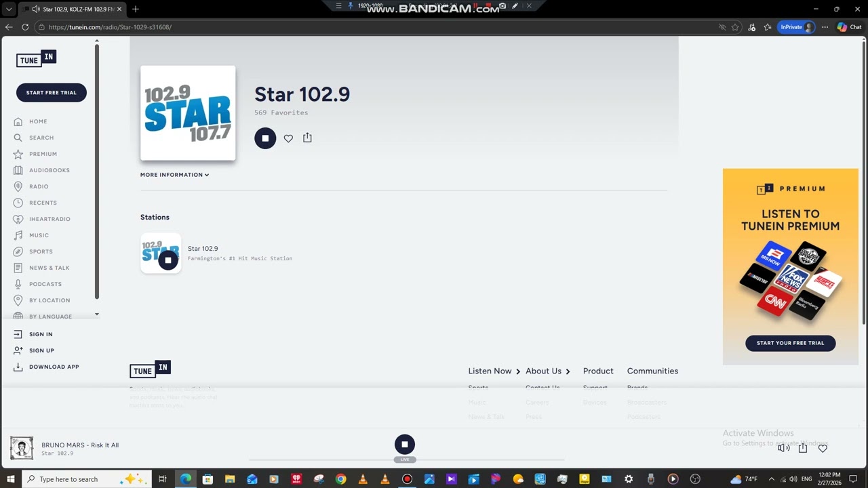Click the taskbar clock and date
This screenshot has width=868, height=488.
click(x=830, y=479)
